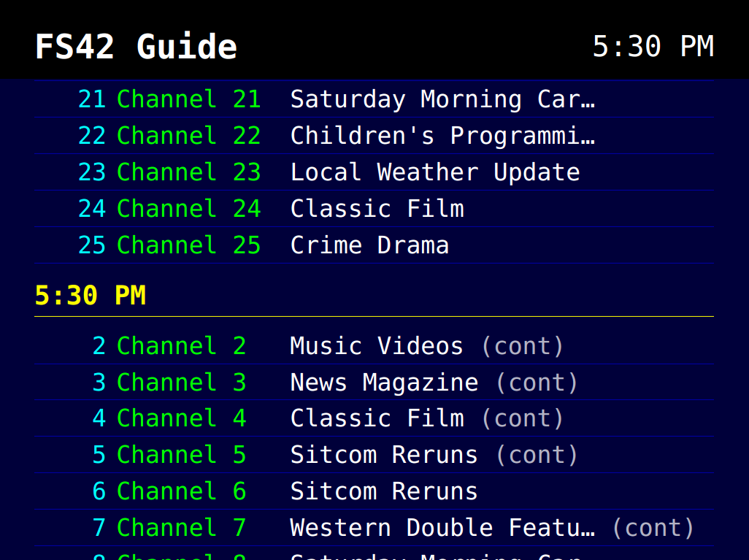The image size is (749, 560).
Task: Select the channel number 21 label
Action: click(92, 99)
